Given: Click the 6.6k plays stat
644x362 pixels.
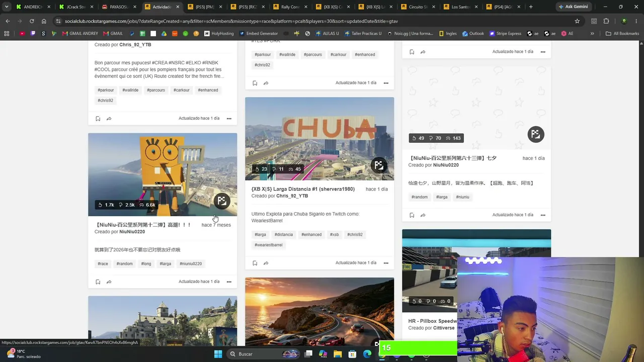Looking at the screenshot, I should coord(147,205).
